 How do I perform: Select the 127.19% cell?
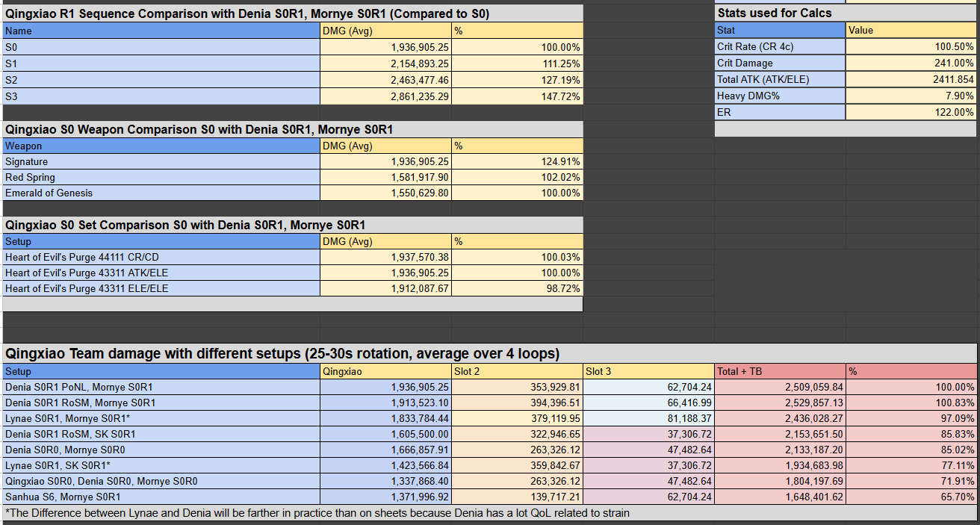tap(518, 80)
